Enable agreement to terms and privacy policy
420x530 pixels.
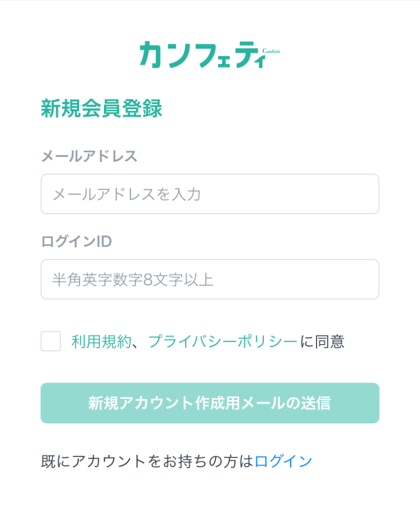(x=51, y=341)
